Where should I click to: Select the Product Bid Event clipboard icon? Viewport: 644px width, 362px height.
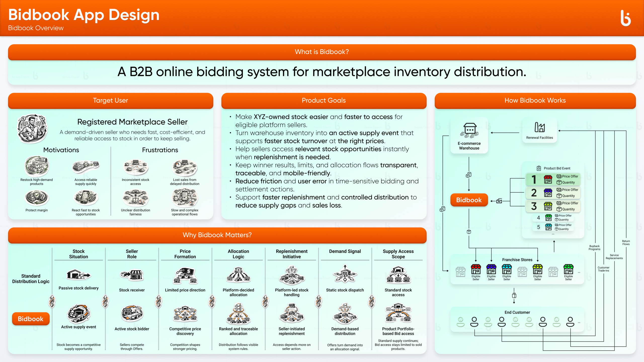(538, 168)
